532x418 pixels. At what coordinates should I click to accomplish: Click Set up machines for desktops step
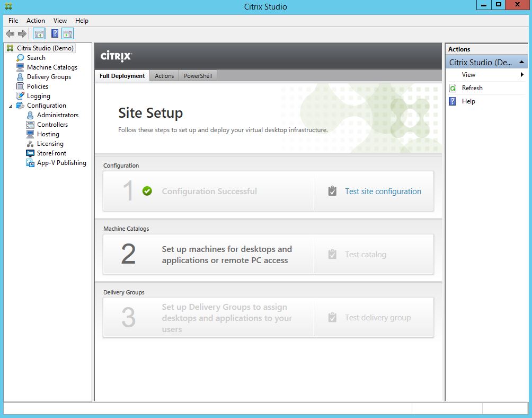tap(227, 255)
